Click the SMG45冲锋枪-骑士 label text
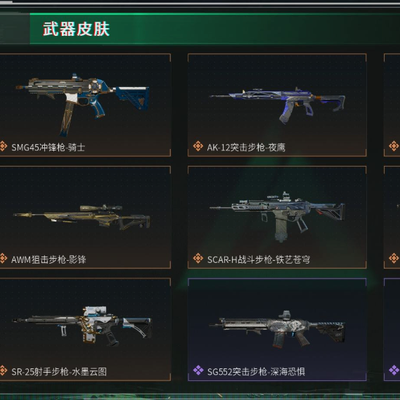Image resolution: width=400 pixels, height=400 pixels. [x=48, y=147]
